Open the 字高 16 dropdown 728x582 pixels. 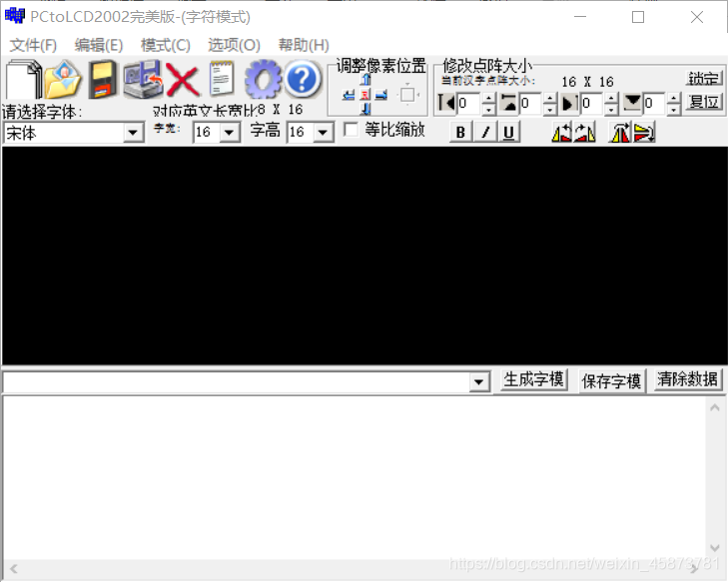click(324, 132)
